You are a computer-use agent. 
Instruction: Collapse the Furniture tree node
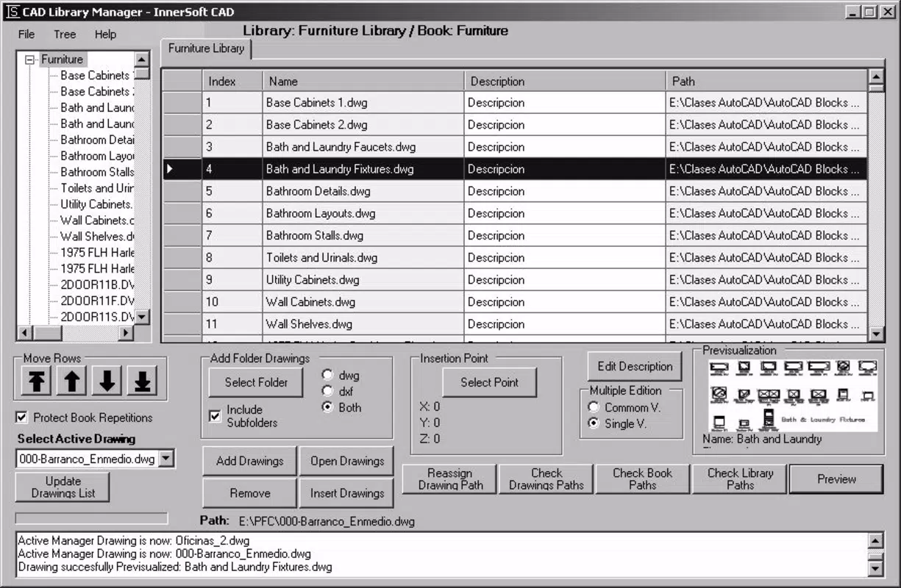click(29, 60)
